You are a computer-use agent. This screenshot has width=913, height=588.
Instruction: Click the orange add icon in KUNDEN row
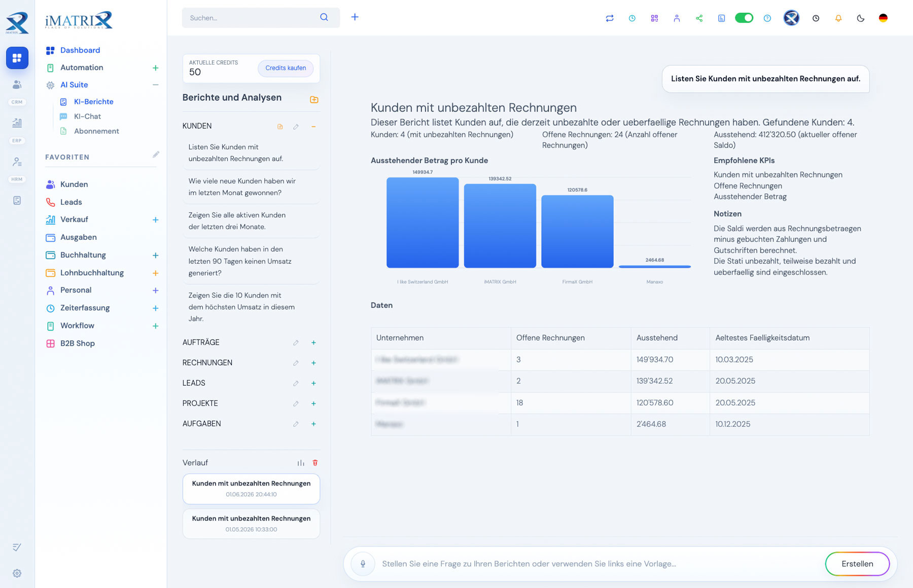point(280,127)
